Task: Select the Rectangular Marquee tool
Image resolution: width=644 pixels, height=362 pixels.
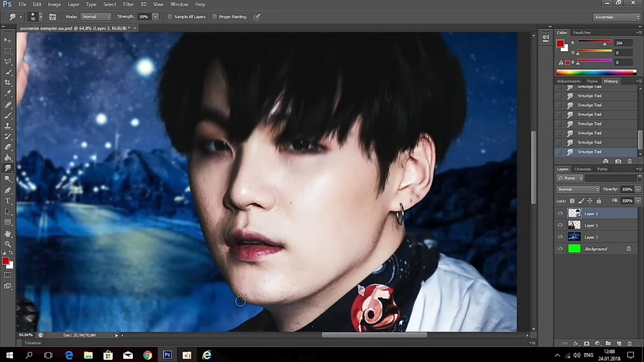Action: point(8,51)
